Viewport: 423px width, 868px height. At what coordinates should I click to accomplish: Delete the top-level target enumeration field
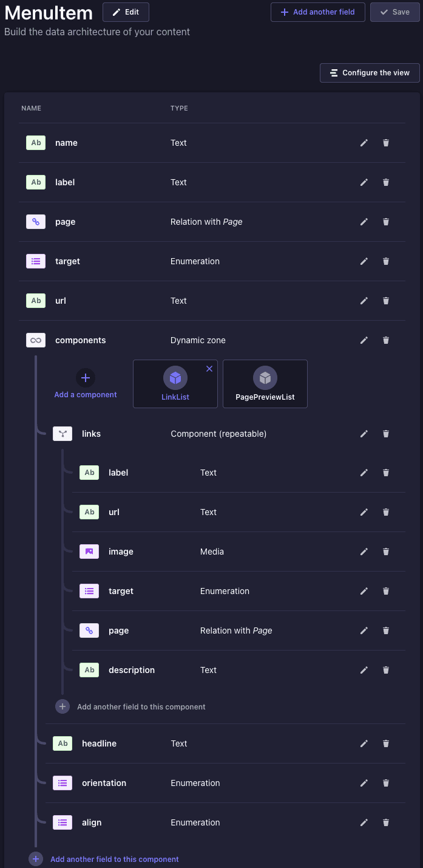386,261
